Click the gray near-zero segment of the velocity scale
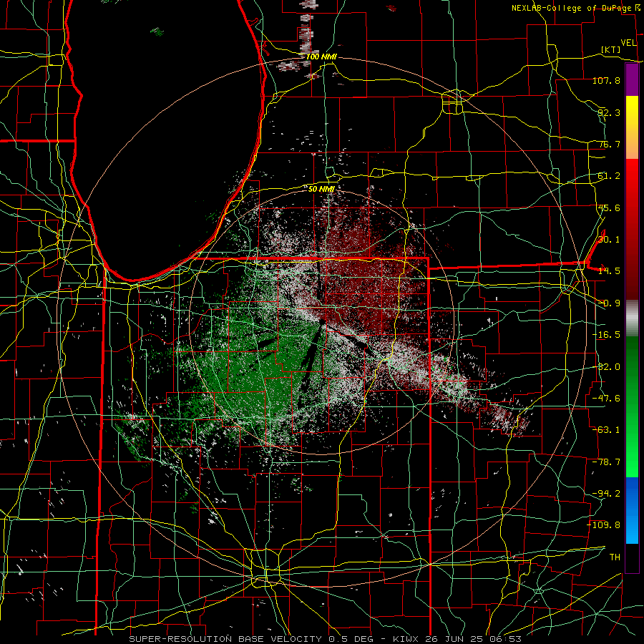 coord(632,317)
